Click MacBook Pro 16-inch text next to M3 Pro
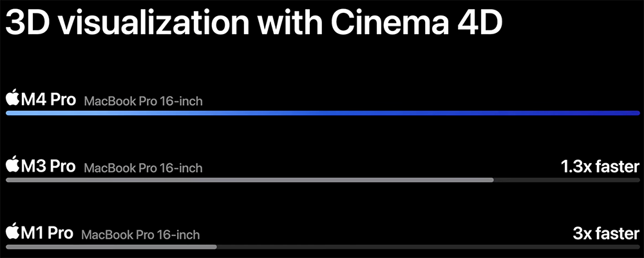The image size is (644, 258). tap(144, 168)
